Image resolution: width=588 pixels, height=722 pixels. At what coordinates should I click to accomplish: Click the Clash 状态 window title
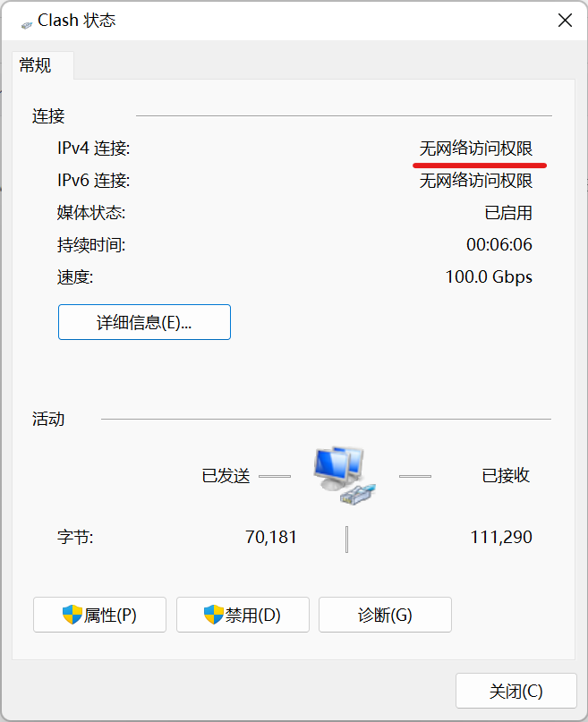click(76, 21)
